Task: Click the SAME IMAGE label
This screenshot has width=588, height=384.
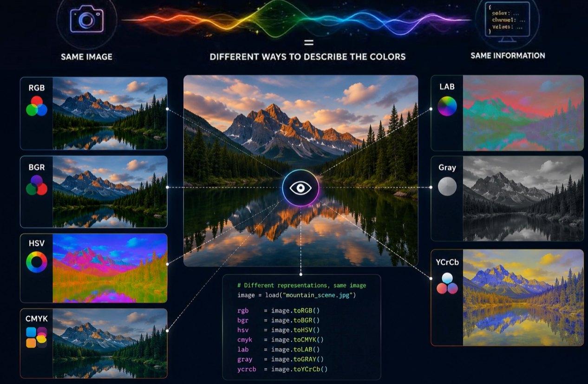Action: click(86, 57)
